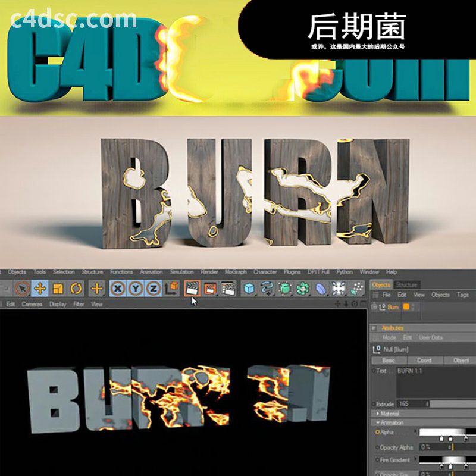Image resolution: width=476 pixels, height=476 pixels.
Task: Select the live selection arrow tool
Action: click(22, 288)
